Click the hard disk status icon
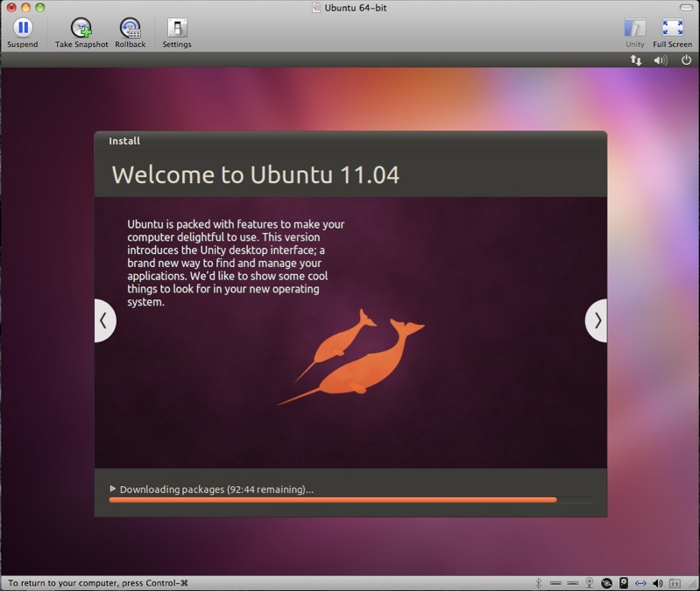Screen dimensions: 700x591 tap(623, 583)
